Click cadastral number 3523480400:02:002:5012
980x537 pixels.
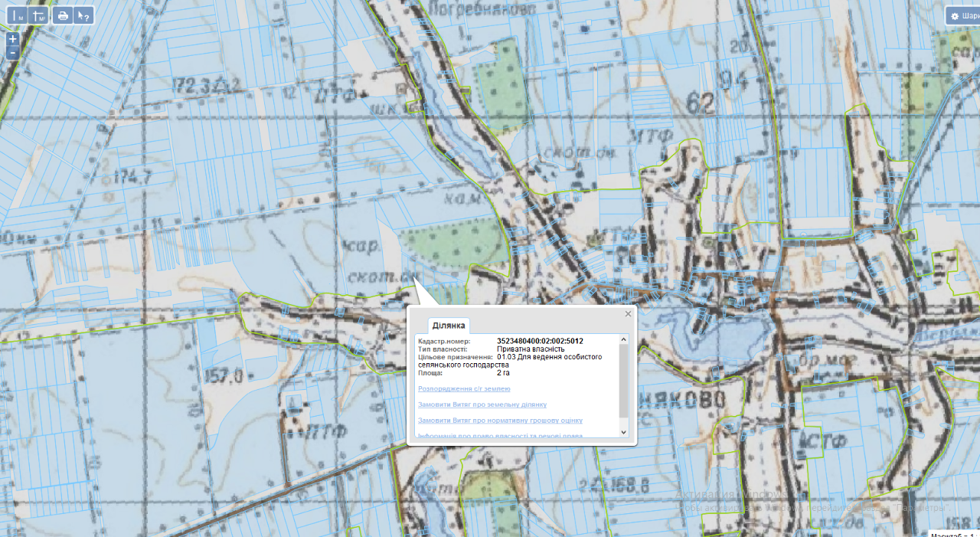tap(540, 341)
